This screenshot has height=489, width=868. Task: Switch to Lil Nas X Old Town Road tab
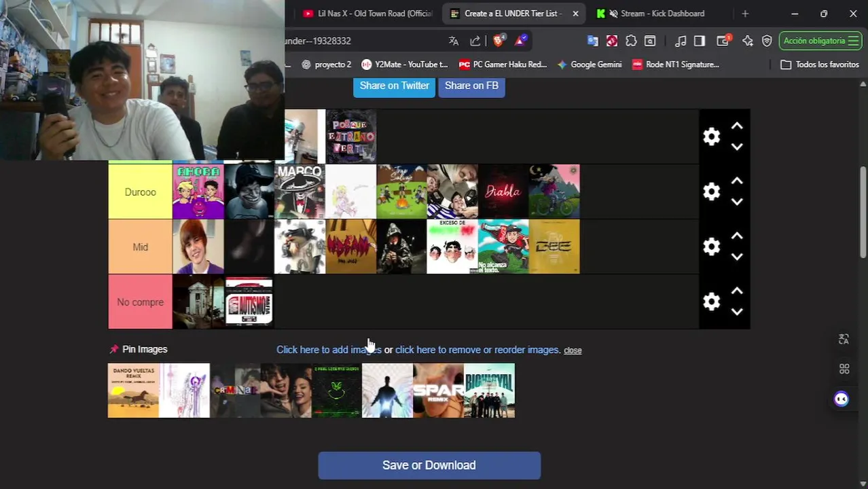(x=367, y=14)
